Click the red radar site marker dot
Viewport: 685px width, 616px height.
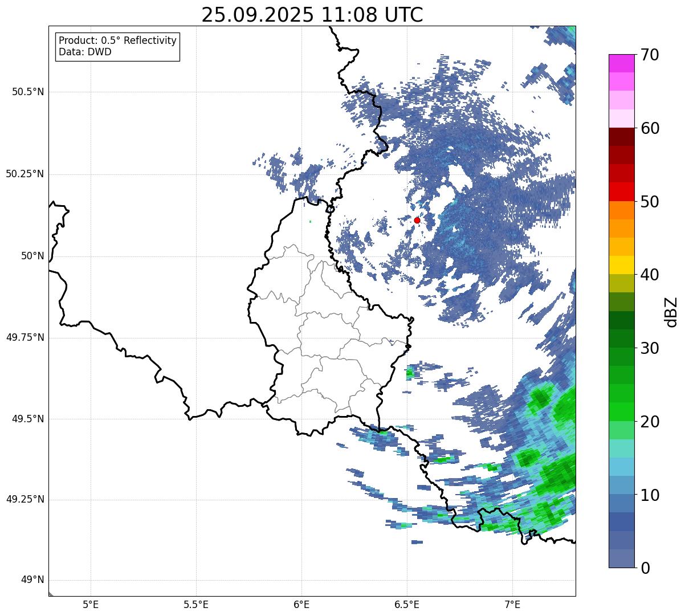417,220
